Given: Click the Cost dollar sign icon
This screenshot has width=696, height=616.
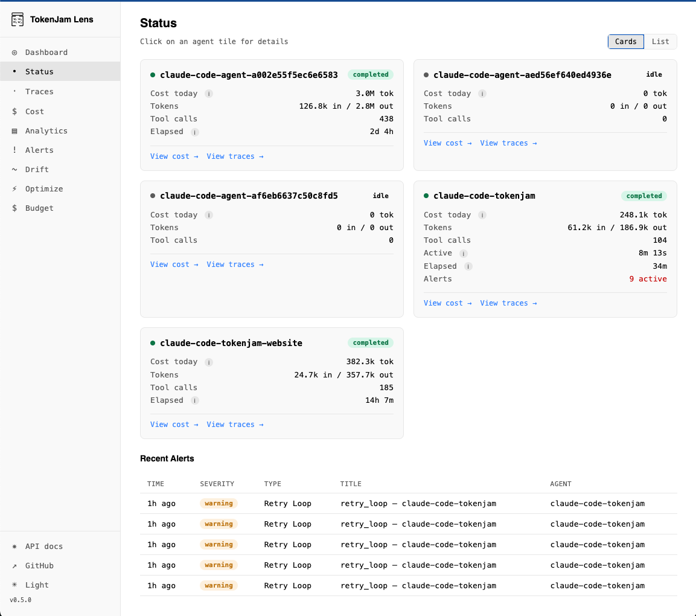Looking at the screenshot, I should [14, 112].
